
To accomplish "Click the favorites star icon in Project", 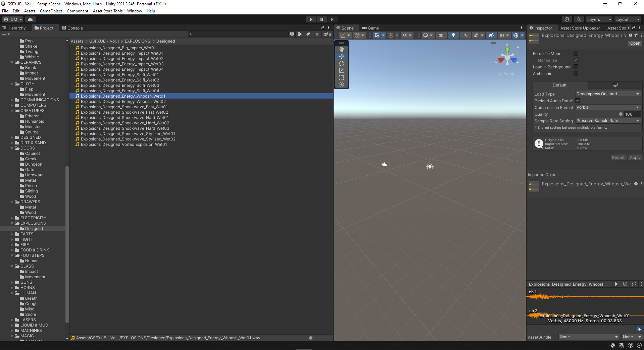I will click(x=317, y=34).
